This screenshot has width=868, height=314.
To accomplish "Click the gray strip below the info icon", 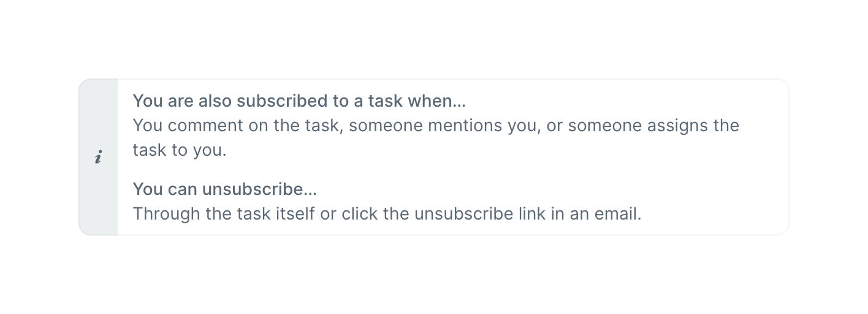I will 98,202.
